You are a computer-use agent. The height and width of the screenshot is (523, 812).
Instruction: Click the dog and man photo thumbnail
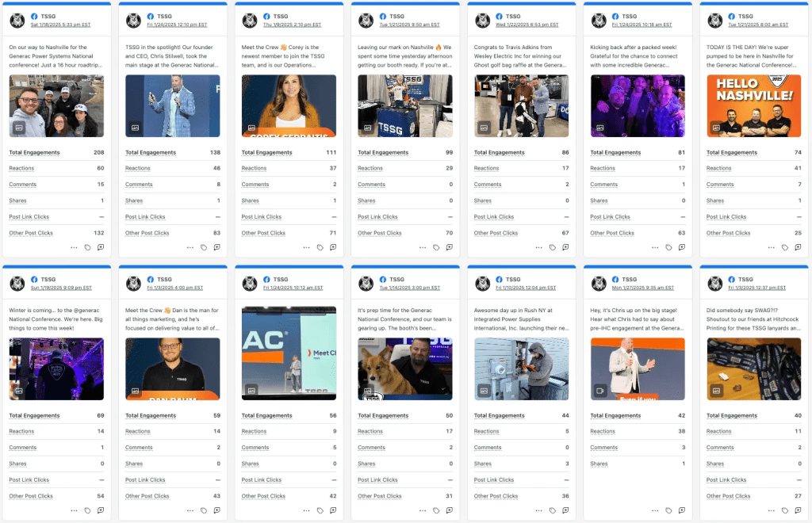pyautogui.click(x=405, y=368)
